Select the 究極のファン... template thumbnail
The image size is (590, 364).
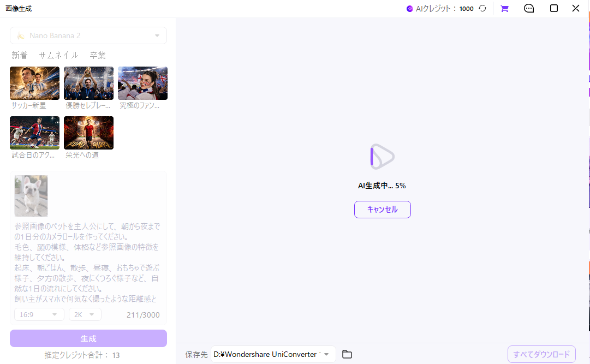pos(142,83)
